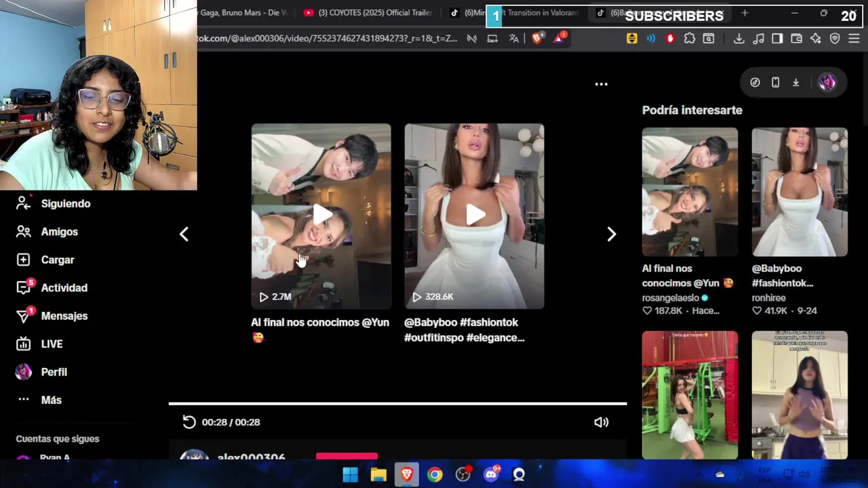Switch to the COYOTES (2025) Official Trailer tab
Image resolution: width=868 pixels, height=488 pixels.
point(367,13)
